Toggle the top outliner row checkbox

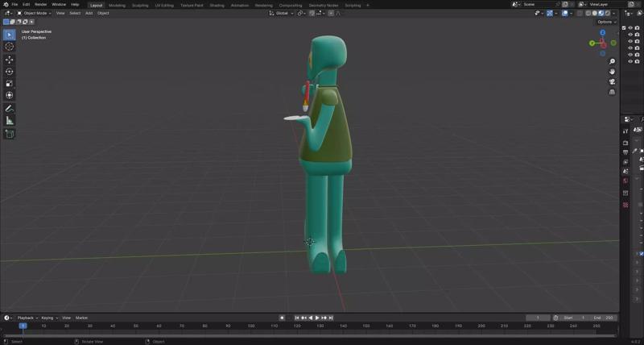tap(624, 28)
